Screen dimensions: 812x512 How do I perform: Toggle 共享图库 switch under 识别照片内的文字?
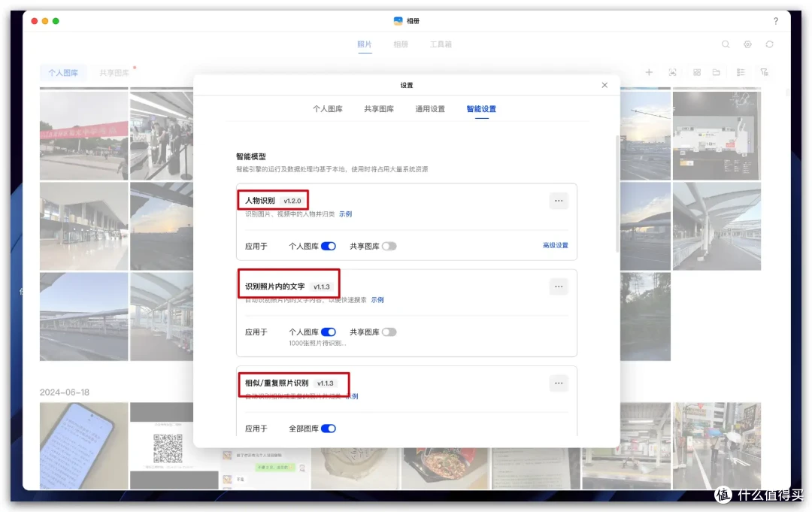(x=389, y=332)
